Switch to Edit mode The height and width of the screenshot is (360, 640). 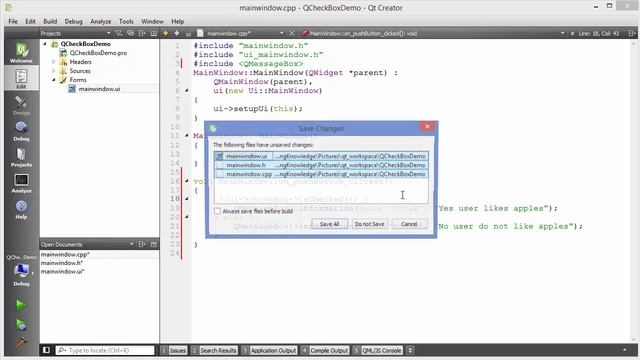[x=21, y=78]
